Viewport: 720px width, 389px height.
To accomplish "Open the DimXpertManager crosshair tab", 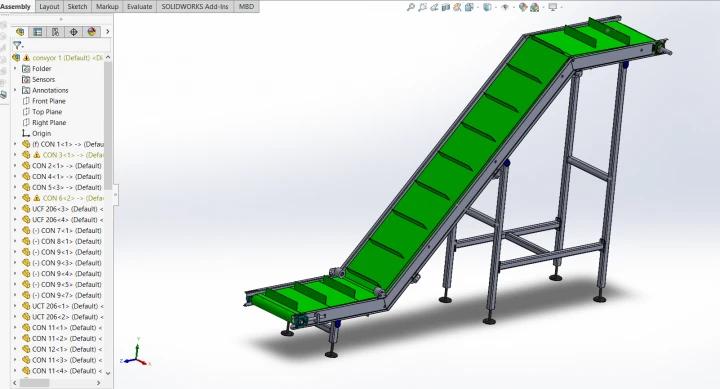I will (x=73, y=32).
